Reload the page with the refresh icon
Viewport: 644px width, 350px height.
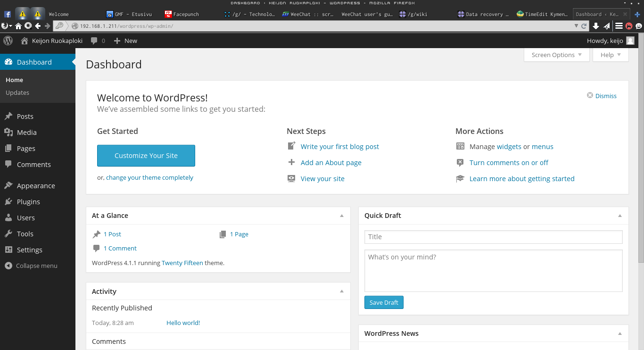point(584,26)
